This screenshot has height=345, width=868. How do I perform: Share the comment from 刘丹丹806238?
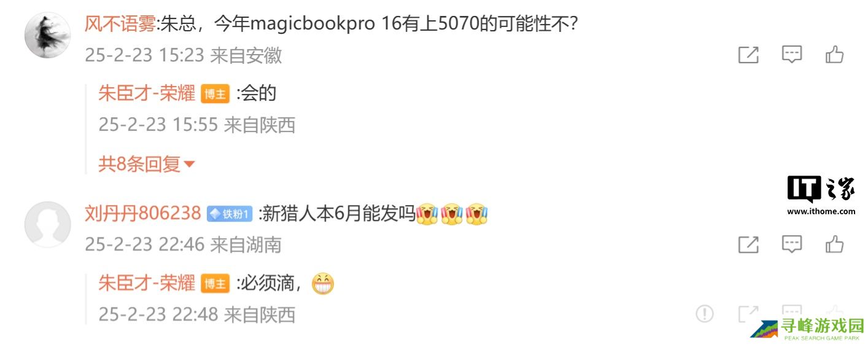[x=748, y=244]
